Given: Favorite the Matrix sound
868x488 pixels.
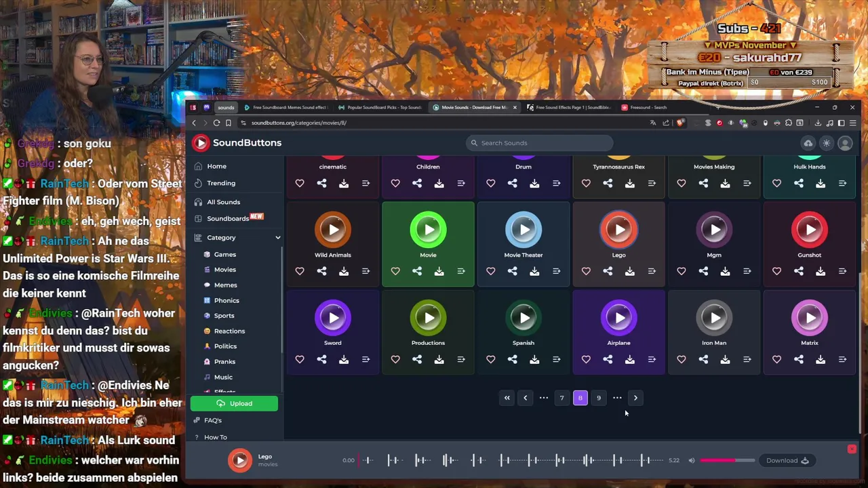Looking at the screenshot, I should coord(776,359).
